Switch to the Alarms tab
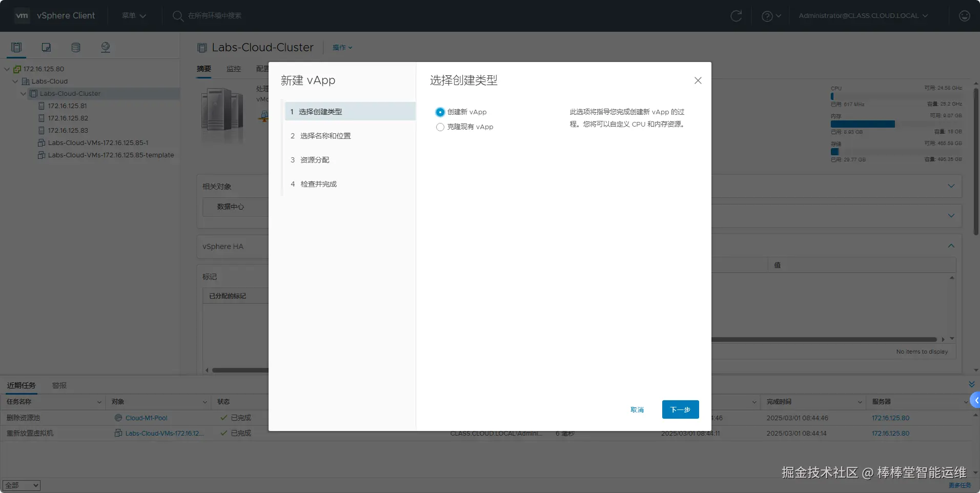Viewport: 980px width, 493px height. click(x=59, y=385)
